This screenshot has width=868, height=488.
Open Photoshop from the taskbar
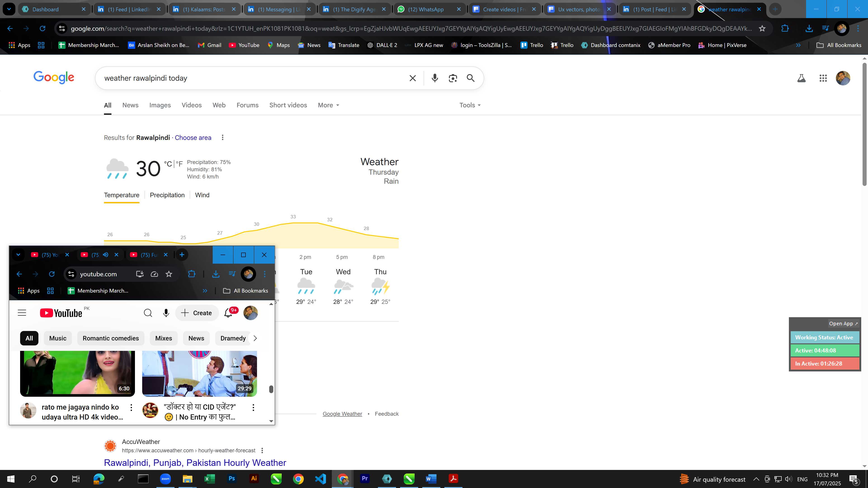point(231,479)
